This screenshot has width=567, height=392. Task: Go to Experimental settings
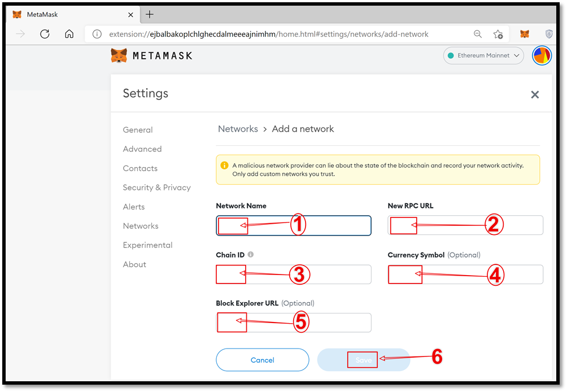(x=147, y=245)
